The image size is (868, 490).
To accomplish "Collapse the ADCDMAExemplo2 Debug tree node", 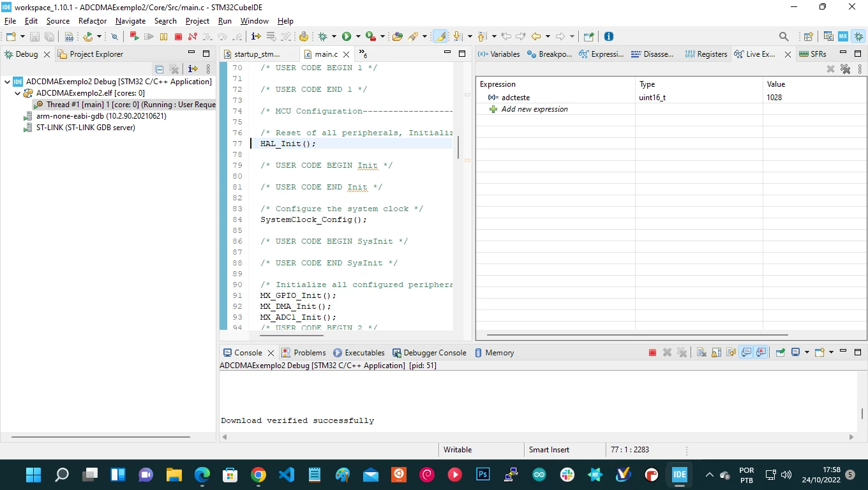I will point(7,82).
